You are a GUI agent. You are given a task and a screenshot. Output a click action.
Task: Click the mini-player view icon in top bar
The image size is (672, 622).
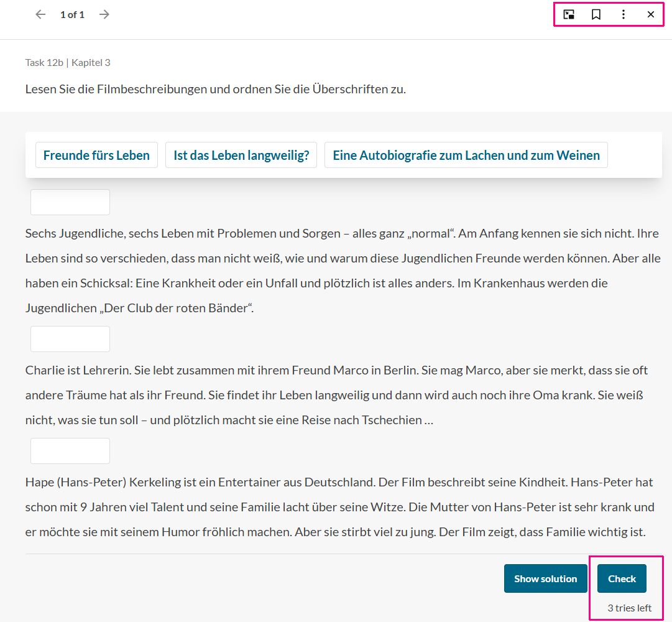point(568,14)
